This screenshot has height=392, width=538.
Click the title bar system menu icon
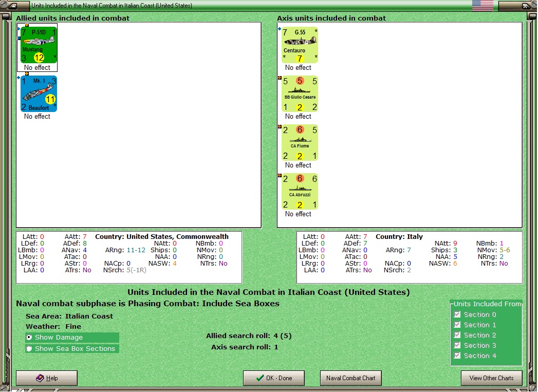[x=12, y=6]
